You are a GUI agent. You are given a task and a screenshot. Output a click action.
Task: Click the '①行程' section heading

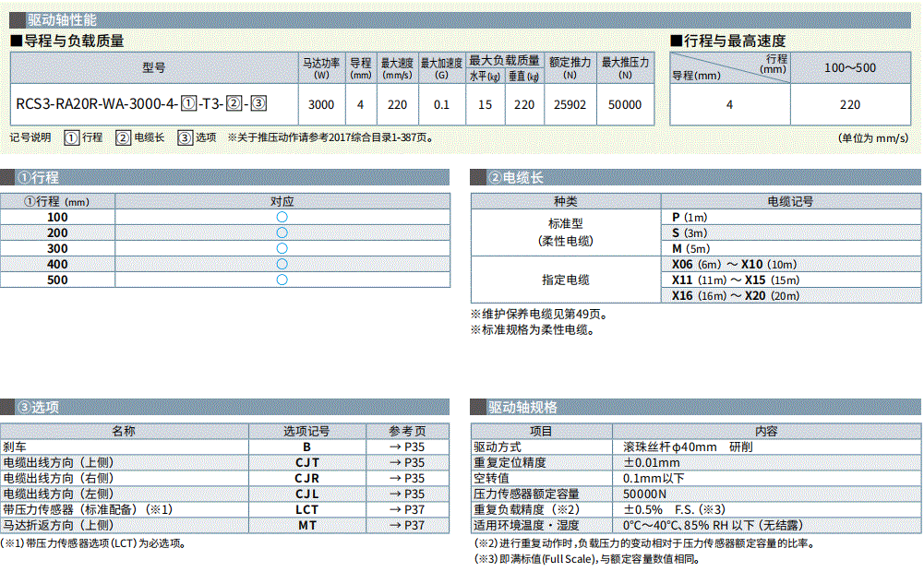38,177
